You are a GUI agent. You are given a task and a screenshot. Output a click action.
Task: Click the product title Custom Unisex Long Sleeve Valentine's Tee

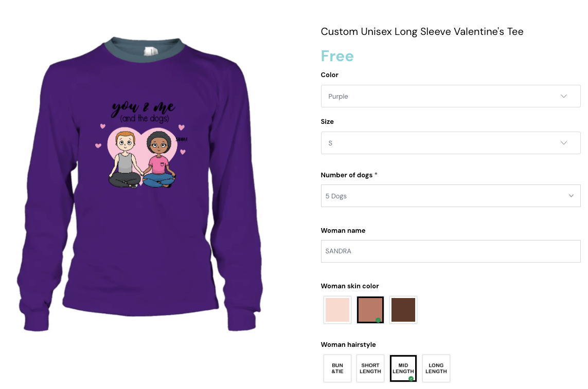tap(422, 31)
